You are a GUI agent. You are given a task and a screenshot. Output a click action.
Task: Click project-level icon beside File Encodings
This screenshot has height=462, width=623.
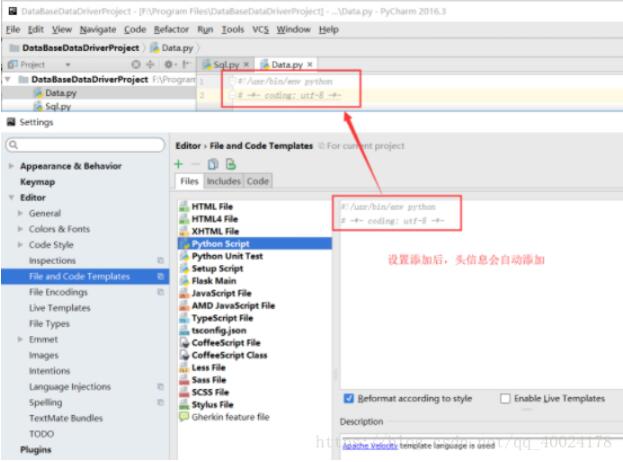(161, 292)
